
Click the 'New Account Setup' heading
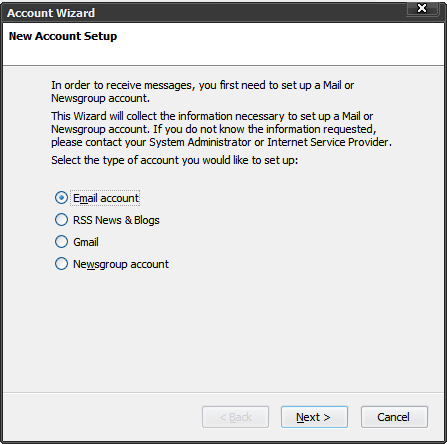[63, 36]
